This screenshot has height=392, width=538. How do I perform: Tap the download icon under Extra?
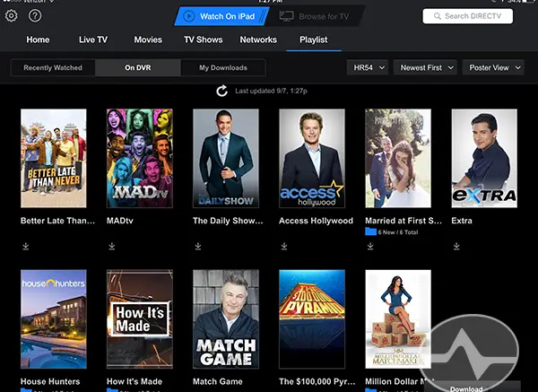click(456, 246)
